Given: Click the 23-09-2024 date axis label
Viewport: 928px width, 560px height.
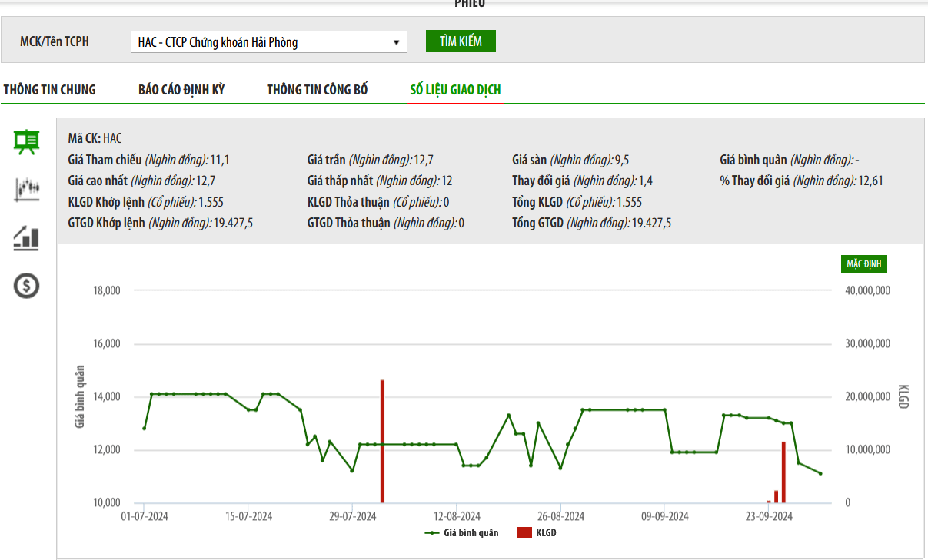Looking at the screenshot, I should 770,516.
